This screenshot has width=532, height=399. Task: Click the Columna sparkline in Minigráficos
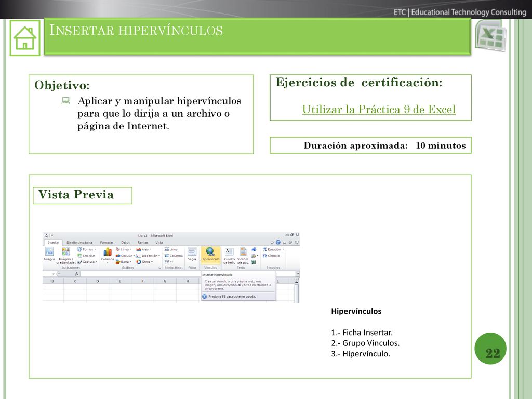tap(174, 256)
